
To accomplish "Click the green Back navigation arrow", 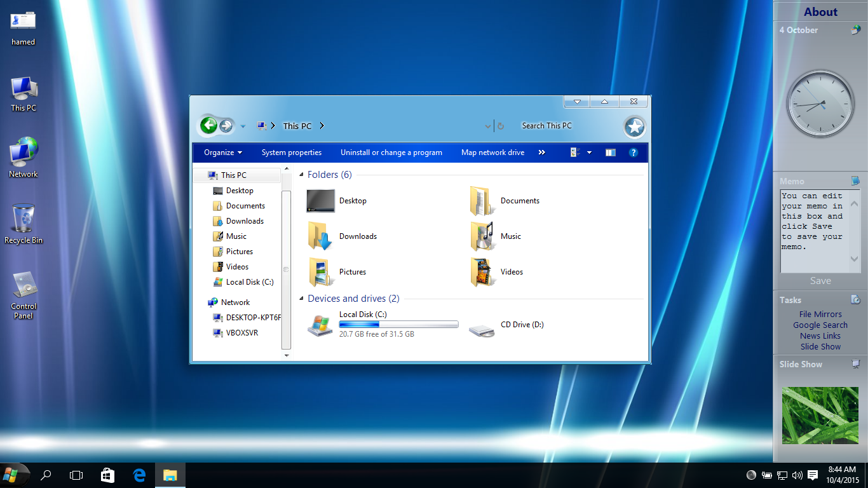I will pyautogui.click(x=208, y=126).
